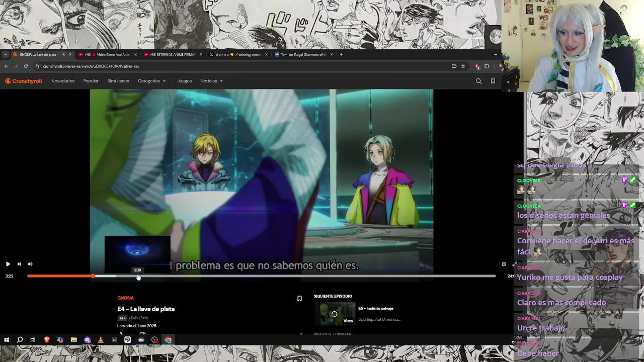644x362 pixels.
Task: Expand the Categorías dropdown
Action: [151, 81]
